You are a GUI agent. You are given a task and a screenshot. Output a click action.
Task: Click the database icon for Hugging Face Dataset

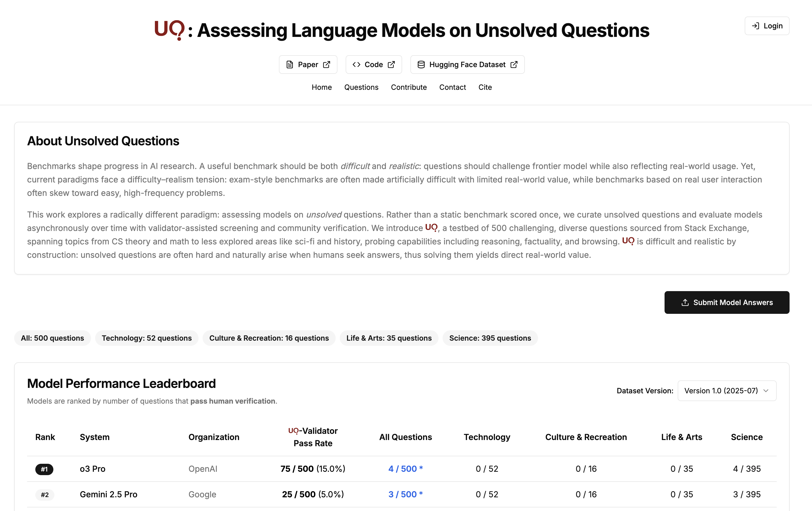pyautogui.click(x=421, y=65)
